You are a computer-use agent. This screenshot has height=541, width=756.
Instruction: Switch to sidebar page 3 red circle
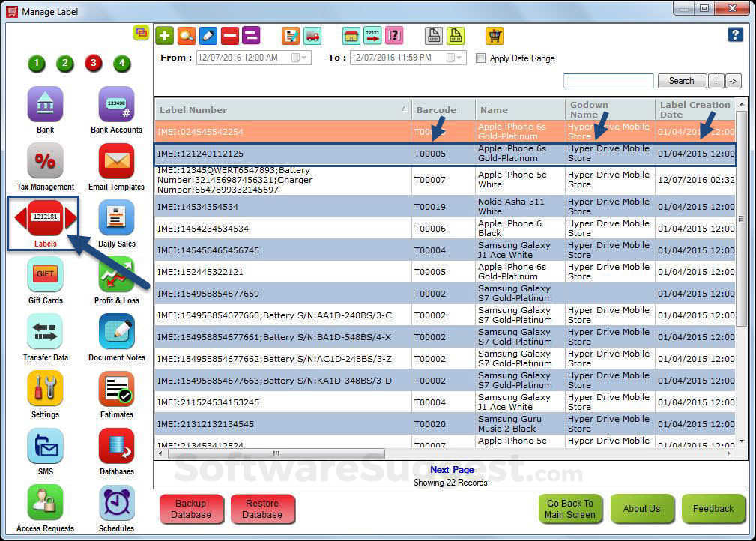pyautogui.click(x=94, y=63)
